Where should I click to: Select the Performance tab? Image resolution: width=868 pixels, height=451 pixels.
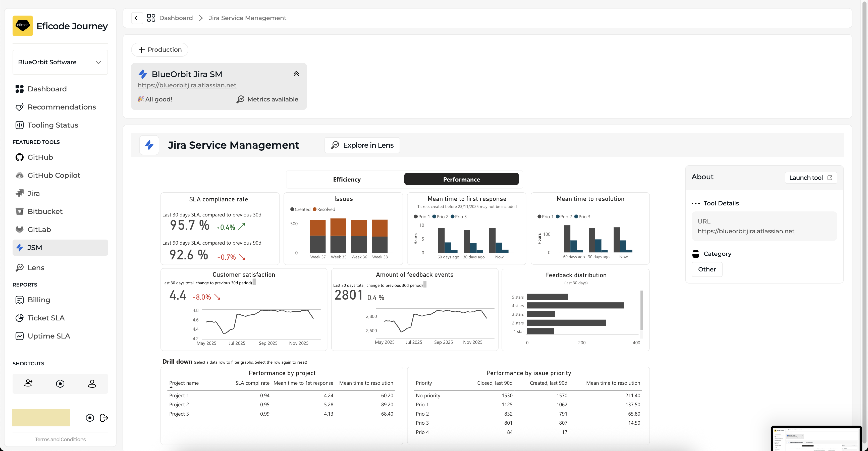[461, 180]
